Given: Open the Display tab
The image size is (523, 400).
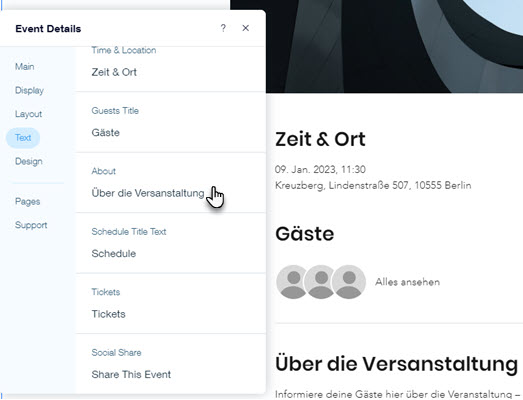Looking at the screenshot, I should pyautogui.click(x=29, y=90).
